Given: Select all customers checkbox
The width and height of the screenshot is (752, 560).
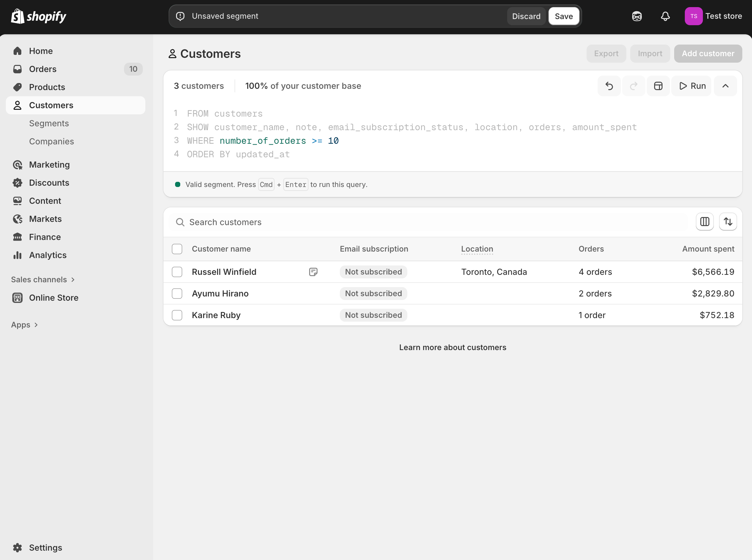Looking at the screenshot, I should [x=177, y=249].
